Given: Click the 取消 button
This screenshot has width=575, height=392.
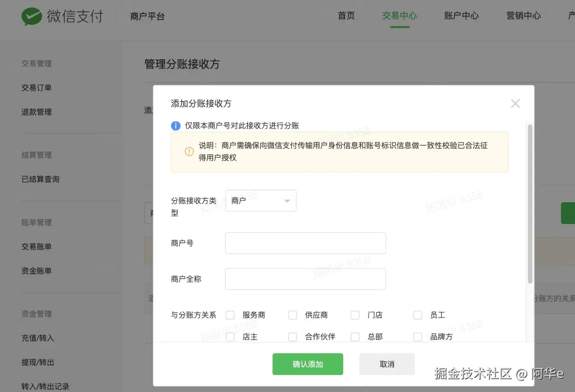Looking at the screenshot, I should [387, 364].
